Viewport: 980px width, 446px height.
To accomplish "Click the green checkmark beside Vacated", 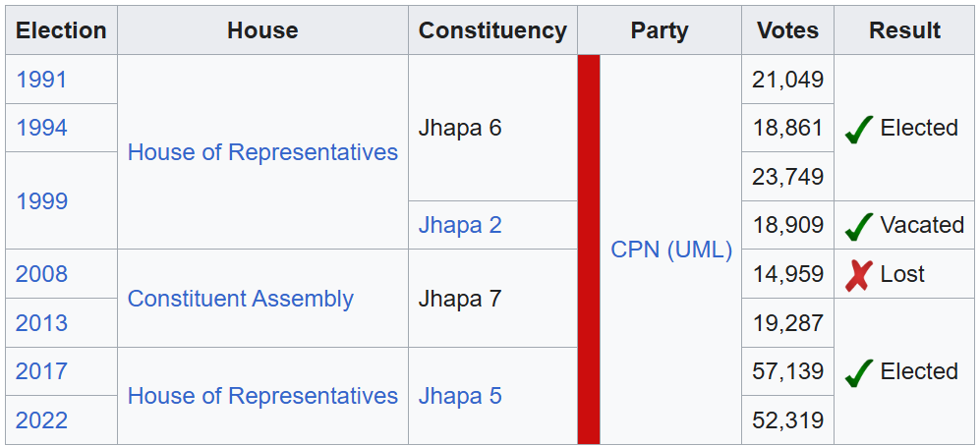I will [859, 226].
